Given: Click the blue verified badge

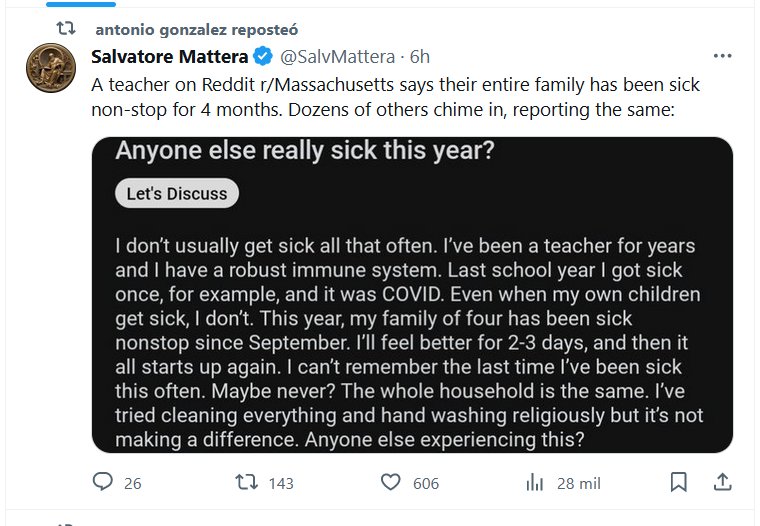Looking at the screenshot, I should tap(259, 56).
